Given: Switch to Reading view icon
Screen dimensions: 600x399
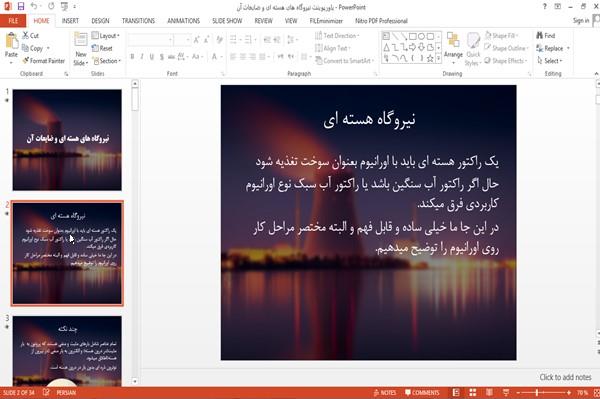Looking at the screenshot, I should (489, 393).
